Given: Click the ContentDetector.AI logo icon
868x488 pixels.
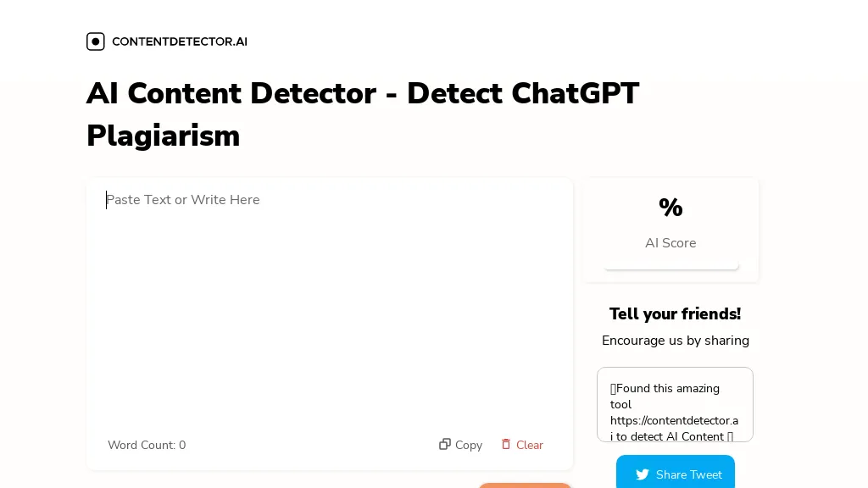Looking at the screenshot, I should point(96,42).
